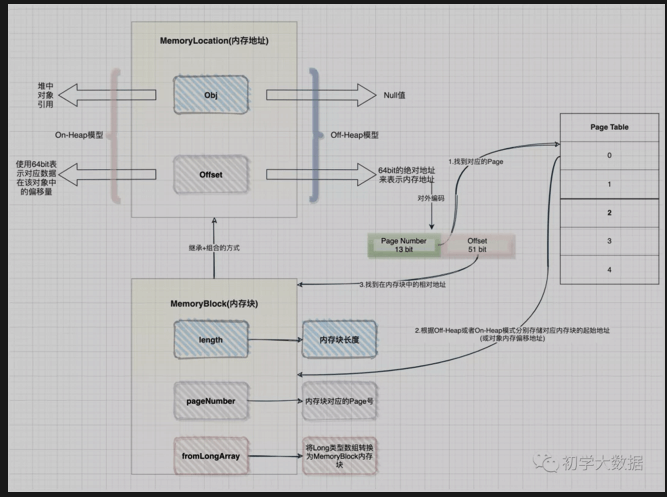
Task: Select the Offset 51 bit box
Action: pyautogui.click(x=477, y=245)
